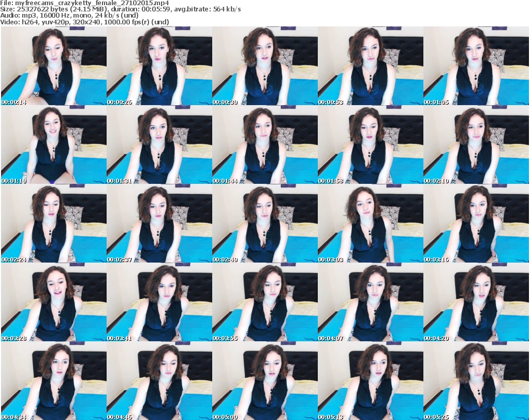The height and width of the screenshot is (420, 530).
Task: Click the Audio mp3 info line
Action: (x=69, y=16)
